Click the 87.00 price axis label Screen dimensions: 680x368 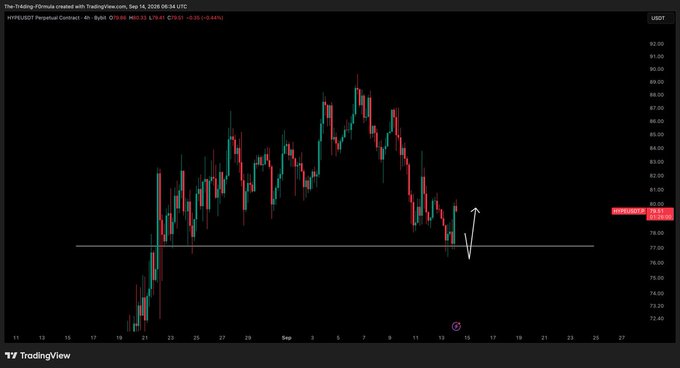point(657,108)
